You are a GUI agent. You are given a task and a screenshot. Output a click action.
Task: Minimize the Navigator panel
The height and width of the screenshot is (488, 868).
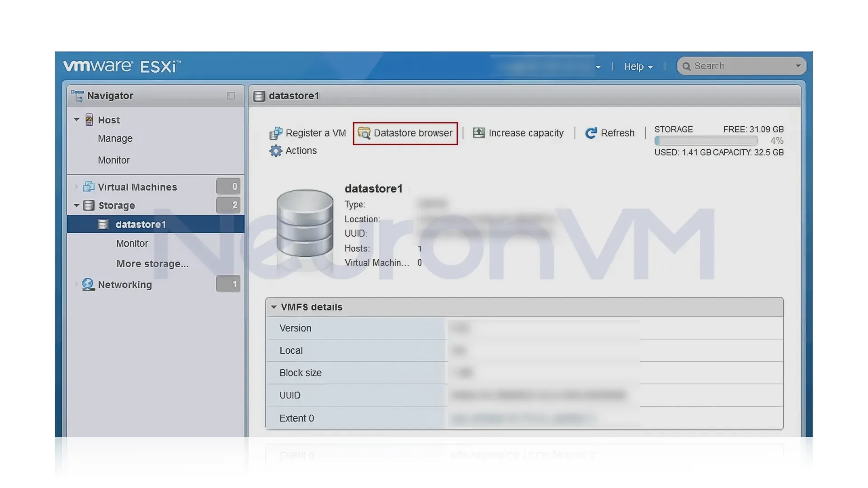(231, 96)
